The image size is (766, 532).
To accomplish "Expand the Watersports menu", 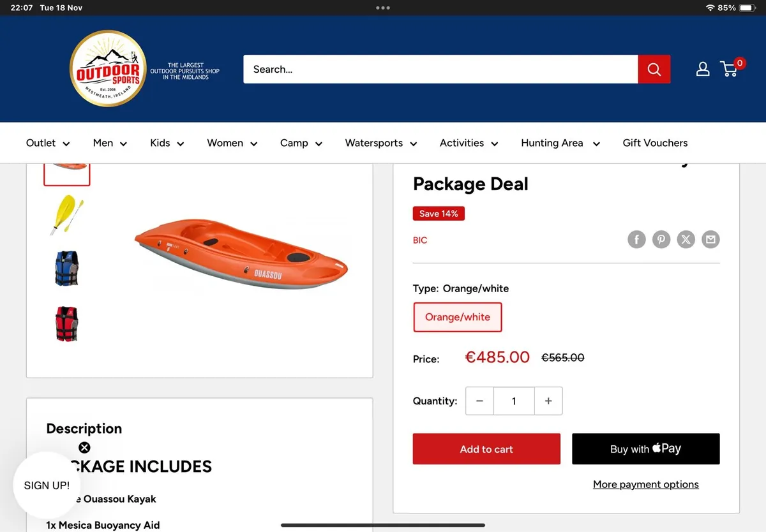I will pyautogui.click(x=380, y=143).
